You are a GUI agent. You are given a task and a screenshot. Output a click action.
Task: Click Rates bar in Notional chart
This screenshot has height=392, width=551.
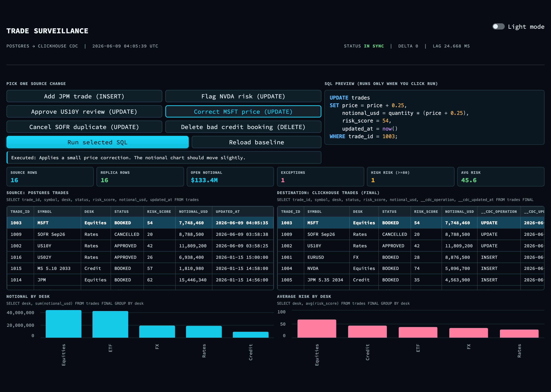pyautogui.click(x=204, y=332)
